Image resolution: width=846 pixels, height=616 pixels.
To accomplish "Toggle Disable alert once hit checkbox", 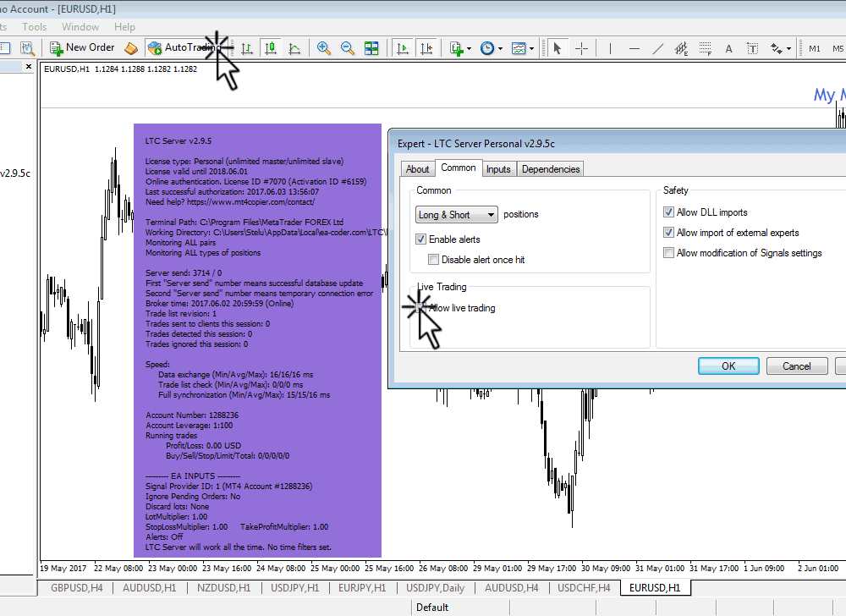I will tap(433, 260).
